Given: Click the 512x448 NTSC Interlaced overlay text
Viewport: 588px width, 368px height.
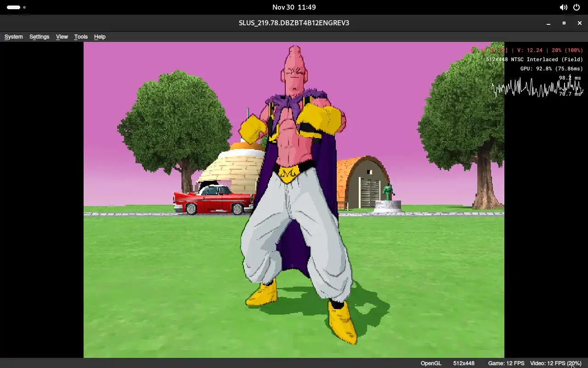Looking at the screenshot, I should click(534, 59).
